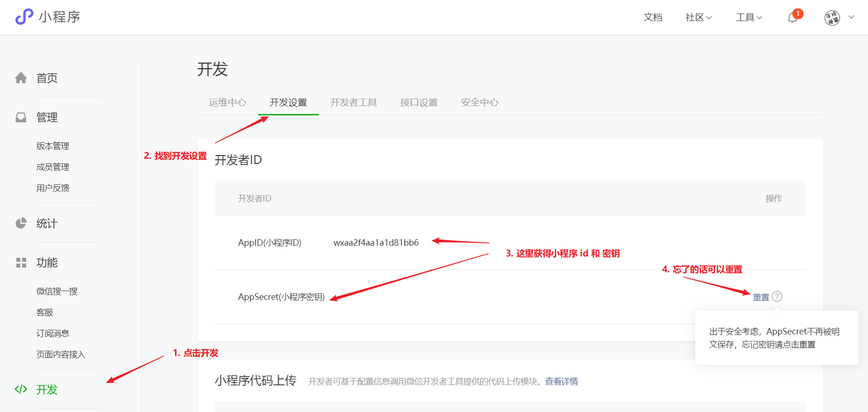Open 客服 in the sidebar

pyautogui.click(x=45, y=313)
